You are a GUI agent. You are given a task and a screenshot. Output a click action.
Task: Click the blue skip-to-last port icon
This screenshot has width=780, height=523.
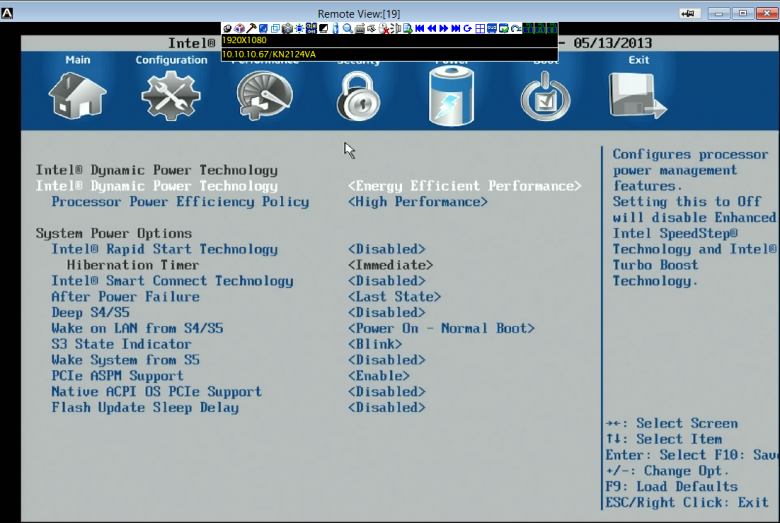point(455,28)
